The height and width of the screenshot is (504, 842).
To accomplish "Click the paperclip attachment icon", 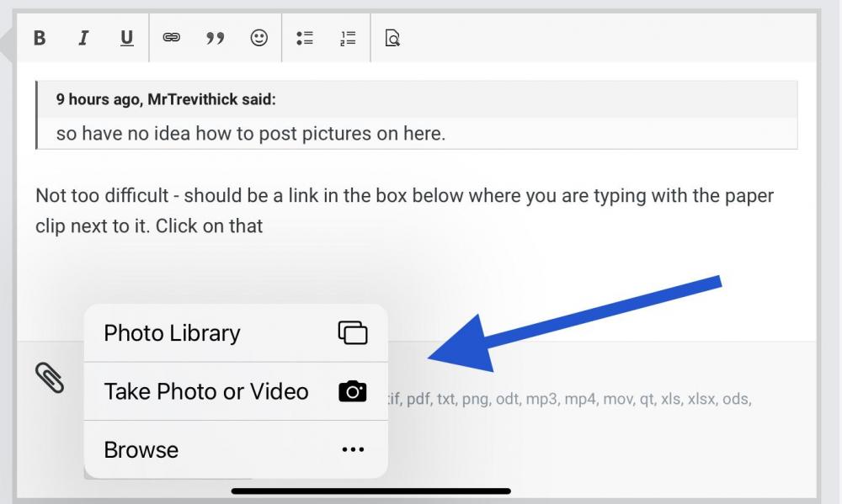I will [50, 377].
